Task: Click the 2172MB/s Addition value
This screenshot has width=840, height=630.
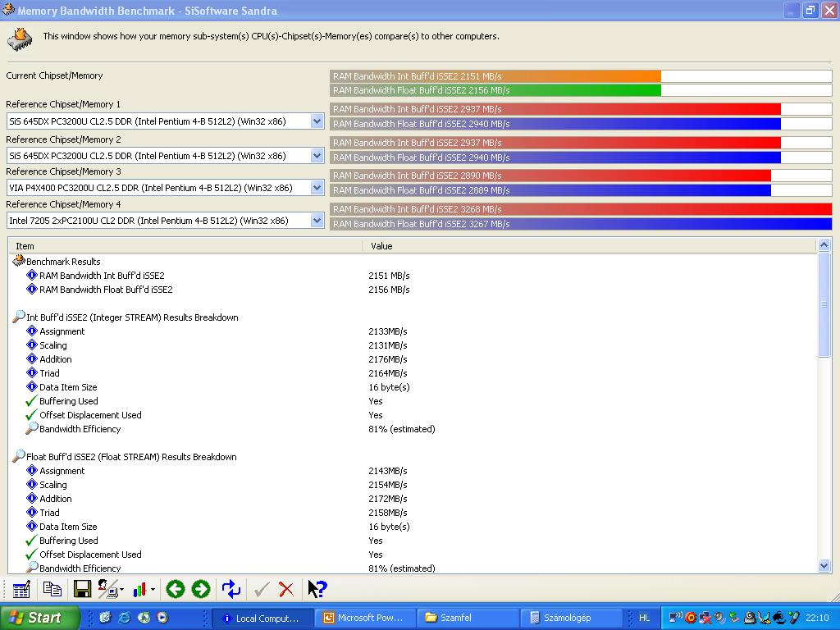Action: tap(388, 498)
